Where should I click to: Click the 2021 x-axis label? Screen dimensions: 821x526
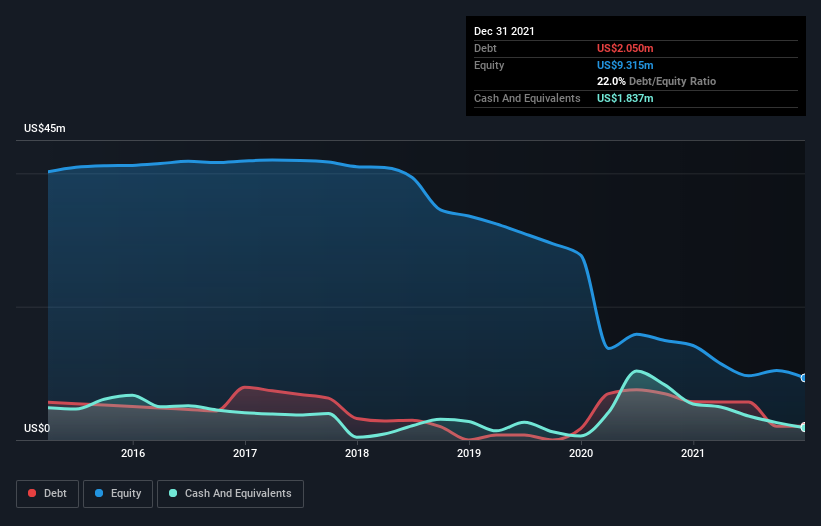693,453
